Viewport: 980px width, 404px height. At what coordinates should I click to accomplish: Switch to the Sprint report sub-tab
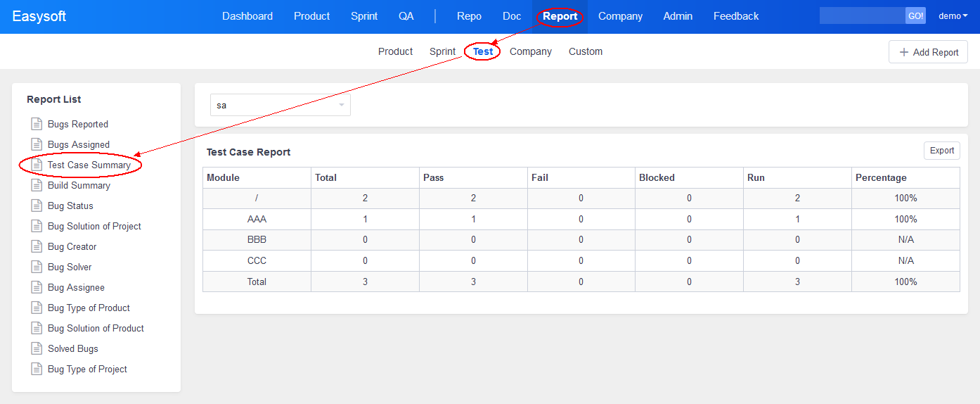pos(442,51)
